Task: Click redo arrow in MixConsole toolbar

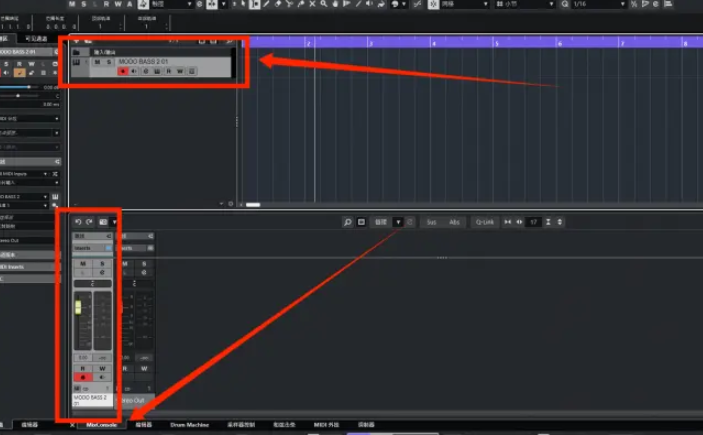Action: [89, 222]
